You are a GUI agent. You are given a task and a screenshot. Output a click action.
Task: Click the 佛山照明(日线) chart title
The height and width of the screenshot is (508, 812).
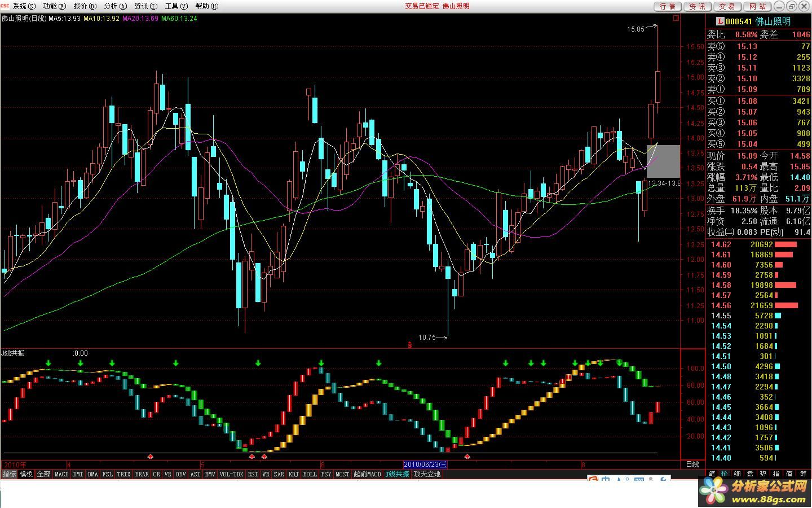coord(24,18)
